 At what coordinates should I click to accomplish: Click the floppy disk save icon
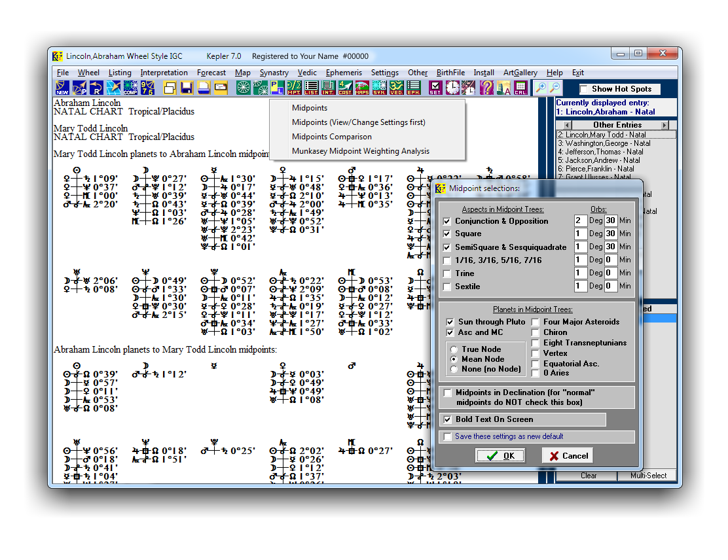pos(187,88)
